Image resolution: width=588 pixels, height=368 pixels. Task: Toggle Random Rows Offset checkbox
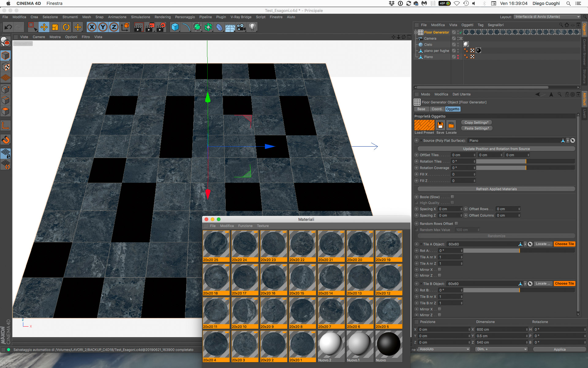point(457,224)
